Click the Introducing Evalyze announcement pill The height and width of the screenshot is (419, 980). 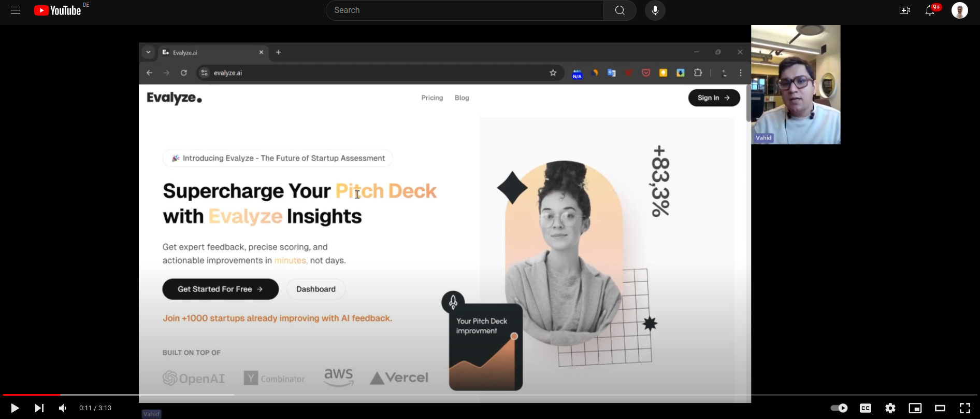click(x=278, y=158)
